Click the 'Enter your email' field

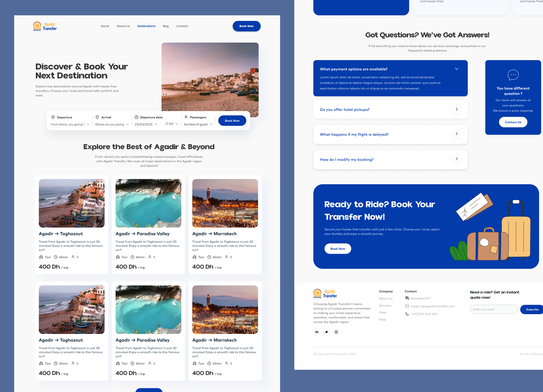pos(494,309)
